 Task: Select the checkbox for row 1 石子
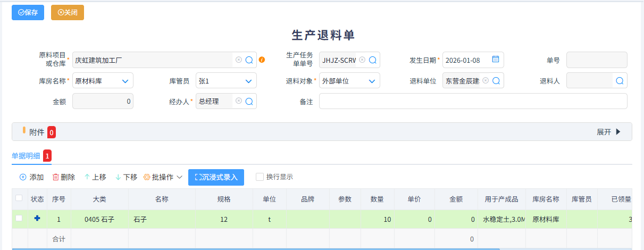pyautogui.click(x=19, y=219)
